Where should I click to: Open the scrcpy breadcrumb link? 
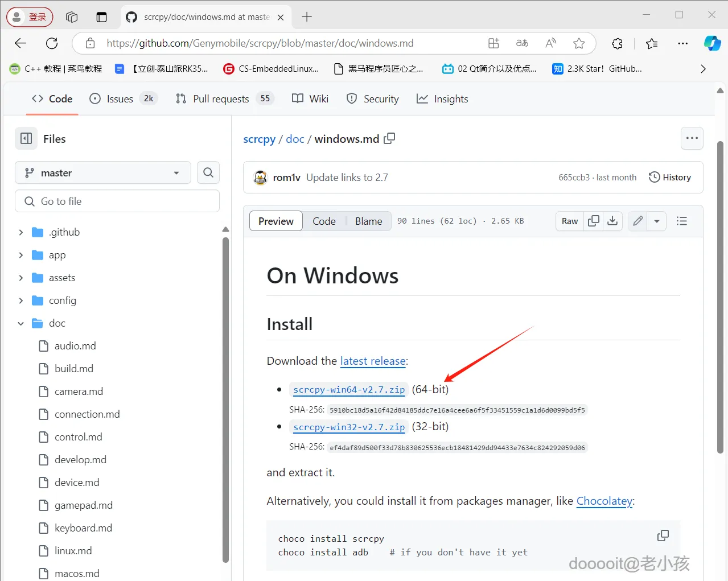[259, 139]
